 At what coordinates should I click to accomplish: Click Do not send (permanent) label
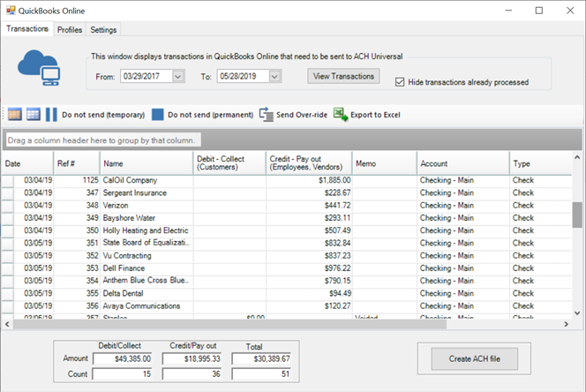(210, 115)
